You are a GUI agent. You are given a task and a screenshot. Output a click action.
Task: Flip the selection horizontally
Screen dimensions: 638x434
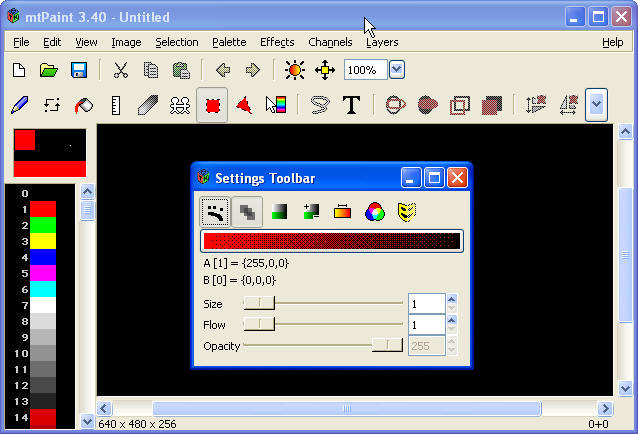coord(568,105)
